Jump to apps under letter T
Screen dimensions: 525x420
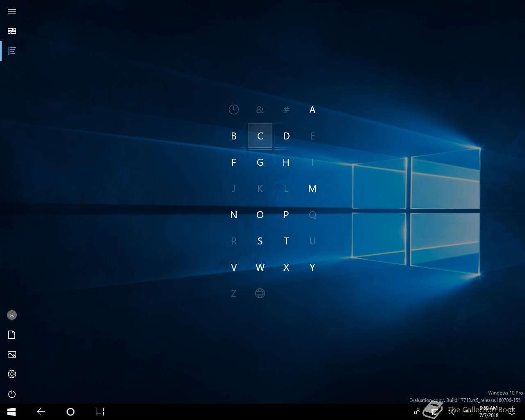[x=286, y=241]
